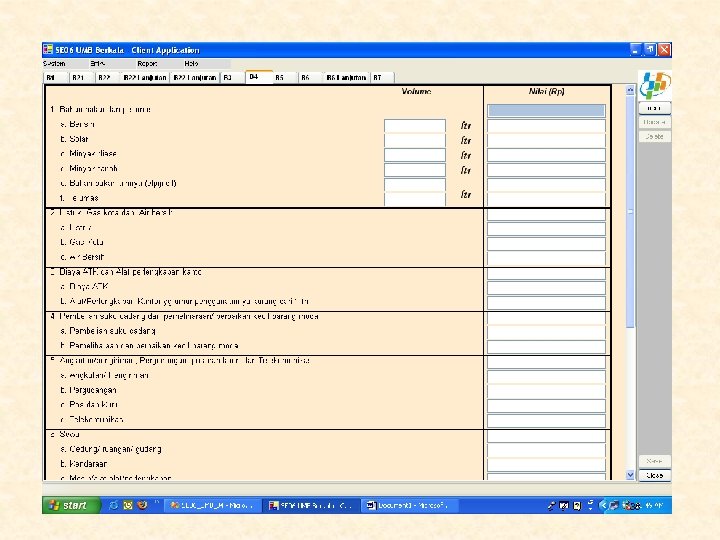The width and height of the screenshot is (720, 540).
Task: Switch to the B3 tab
Action: (232, 78)
